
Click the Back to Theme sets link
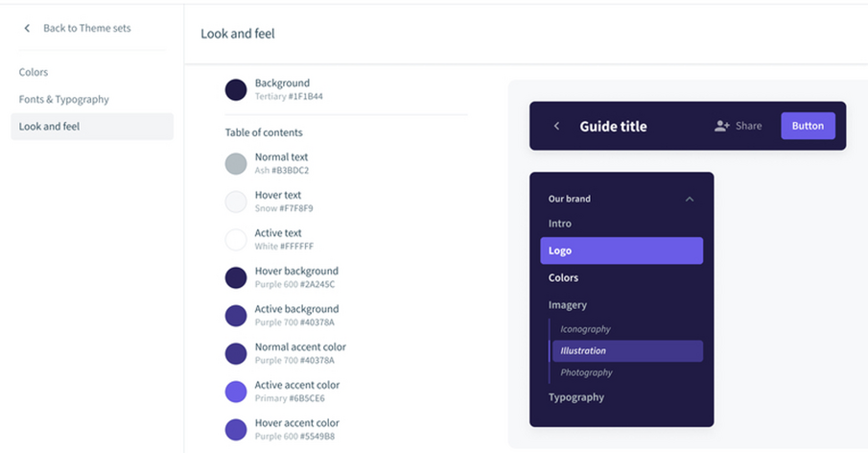coord(87,28)
